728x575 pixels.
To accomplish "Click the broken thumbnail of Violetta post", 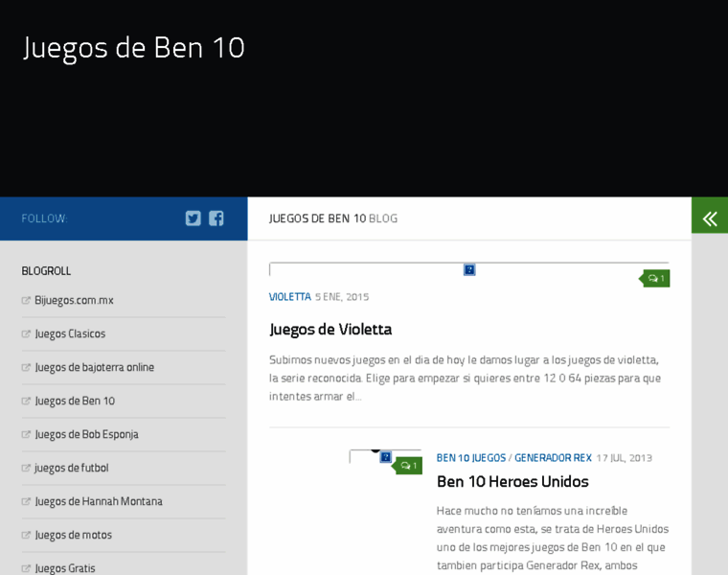I will [469, 269].
